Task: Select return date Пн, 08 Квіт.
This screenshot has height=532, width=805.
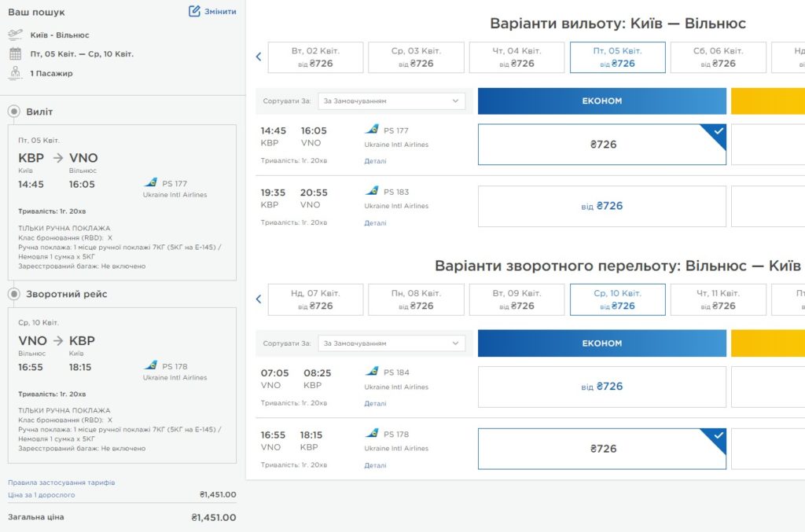Action: (x=417, y=299)
